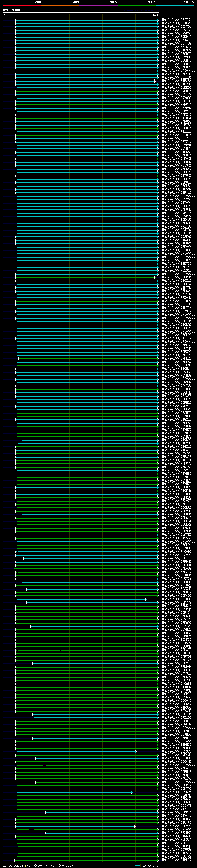Open hit UniRef100_A8IVK1
The height and width of the screenshot is (868, 197).
coord(176,20)
